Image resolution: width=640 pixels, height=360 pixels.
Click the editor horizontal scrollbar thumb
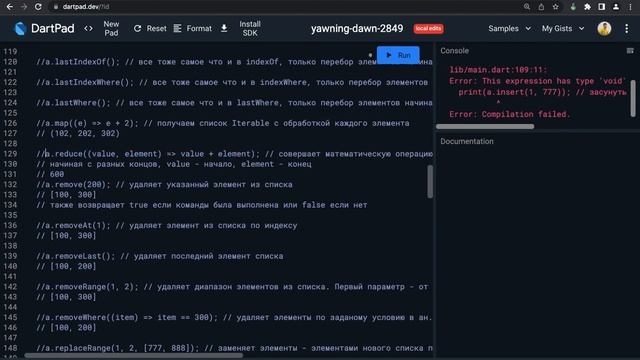(134, 356)
